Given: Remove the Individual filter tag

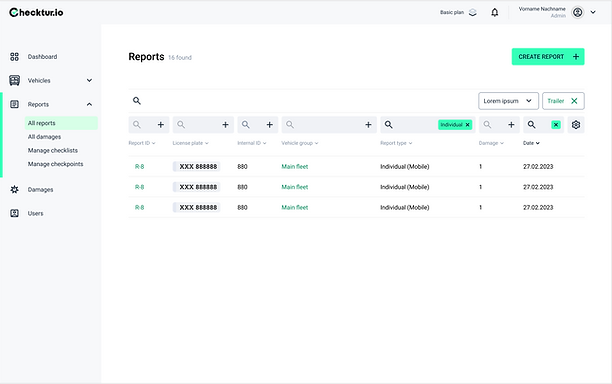Looking at the screenshot, I should click(x=467, y=125).
